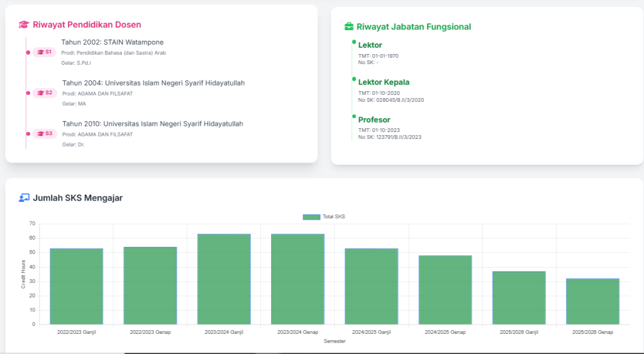Click the 2022/2023 Ganjil bar
The image size is (644, 354).
76,286
